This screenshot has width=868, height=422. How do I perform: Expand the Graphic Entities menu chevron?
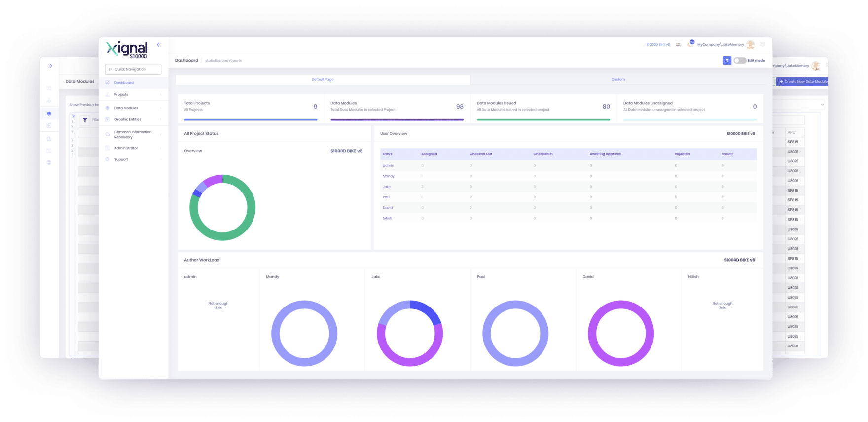pos(161,119)
